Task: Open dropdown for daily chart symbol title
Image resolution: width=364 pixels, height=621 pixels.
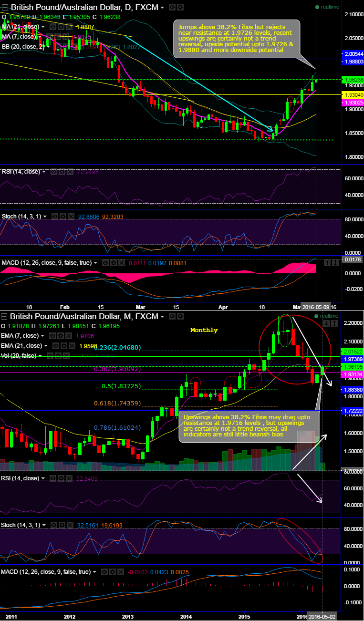Action: (163, 8)
